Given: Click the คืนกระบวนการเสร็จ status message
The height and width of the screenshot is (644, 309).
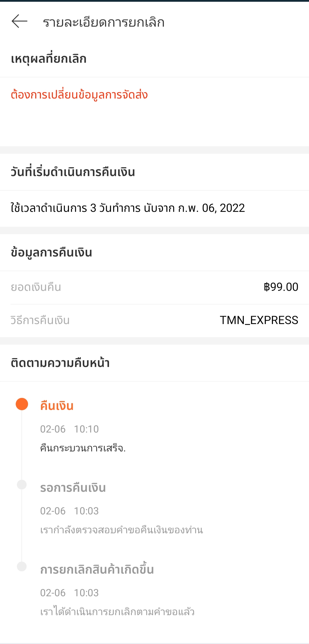Looking at the screenshot, I should [x=83, y=448].
